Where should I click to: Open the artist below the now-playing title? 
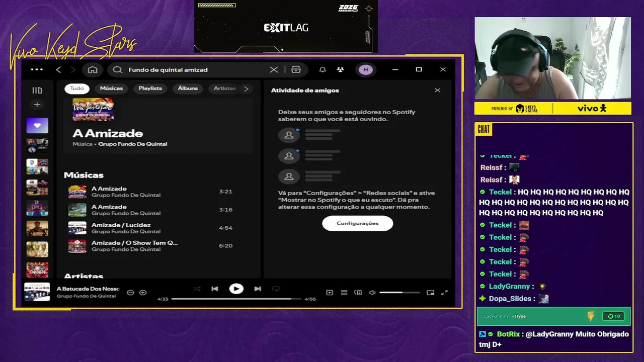pos(86,296)
